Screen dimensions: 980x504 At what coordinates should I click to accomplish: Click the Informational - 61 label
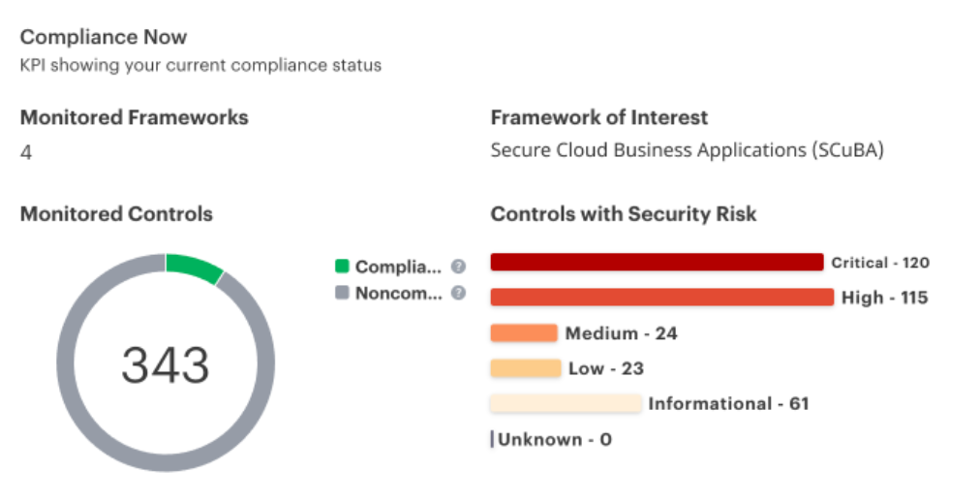tap(728, 404)
